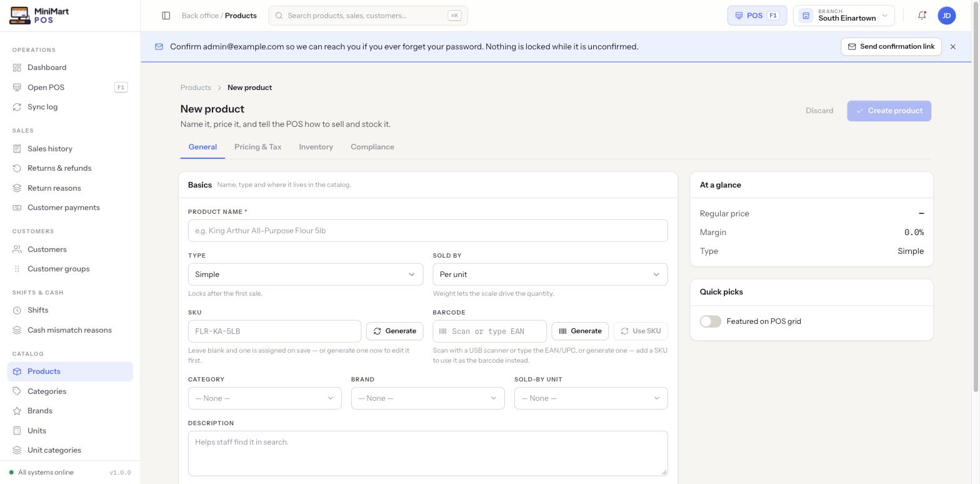Image resolution: width=980 pixels, height=484 pixels.
Task: Click the Barcode input field
Action: click(490, 331)
